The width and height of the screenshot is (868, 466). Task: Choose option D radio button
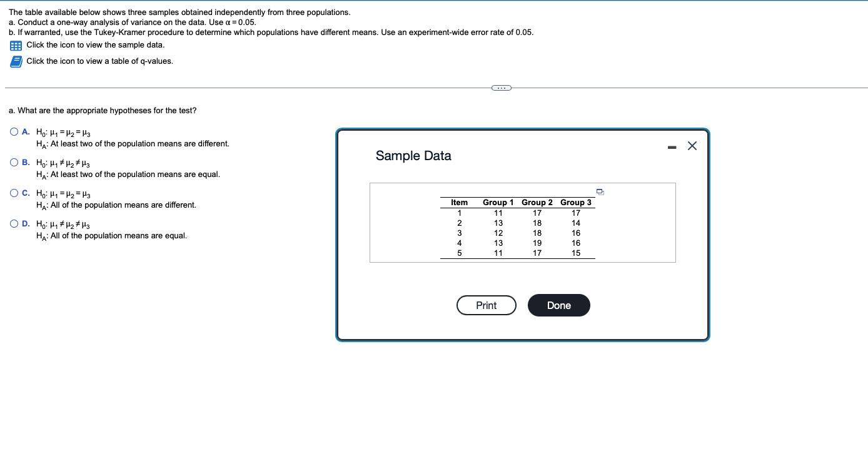14,224
